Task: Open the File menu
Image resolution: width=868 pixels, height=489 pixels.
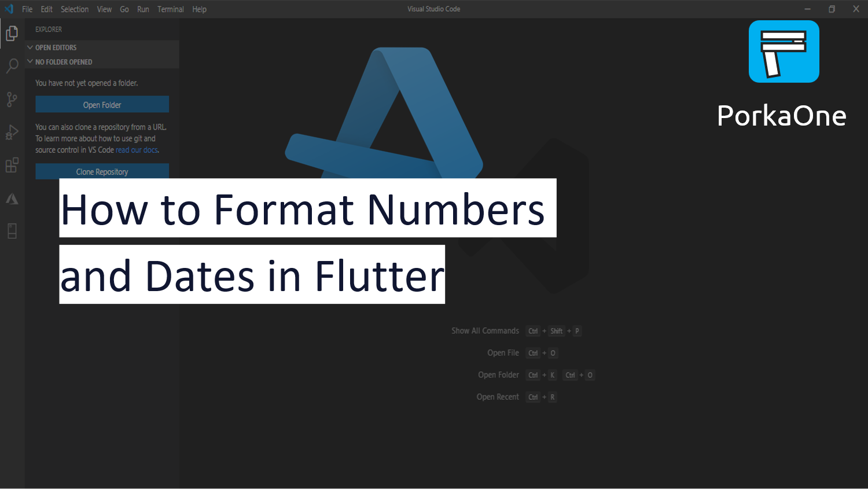Action: (x=27, y=9)
